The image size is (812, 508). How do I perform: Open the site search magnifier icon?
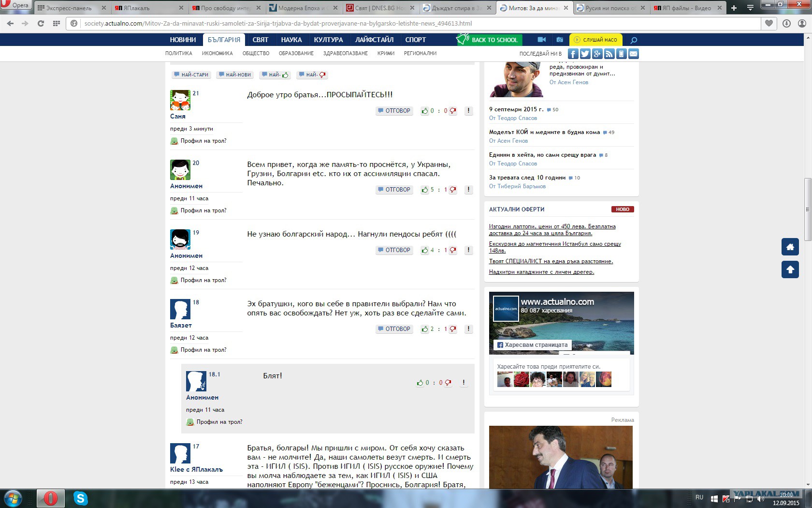click(634, 40)
